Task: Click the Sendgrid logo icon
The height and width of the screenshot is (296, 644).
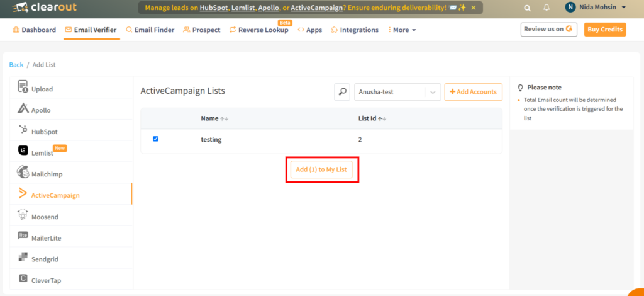Action: (x=23, y=257)
